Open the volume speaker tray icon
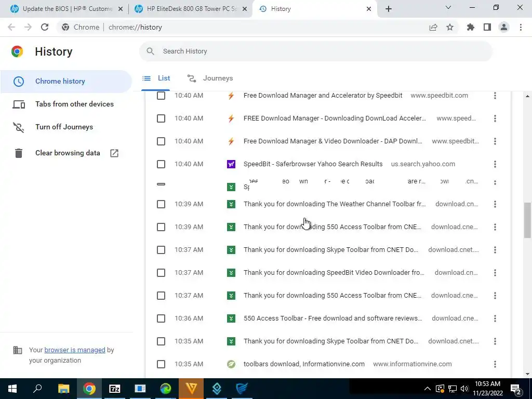Viewport: 532px width, 399px height. pos(464,389)
